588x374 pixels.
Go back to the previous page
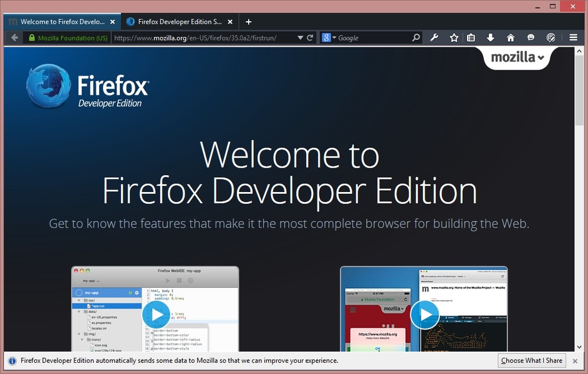tap(14, 37)
